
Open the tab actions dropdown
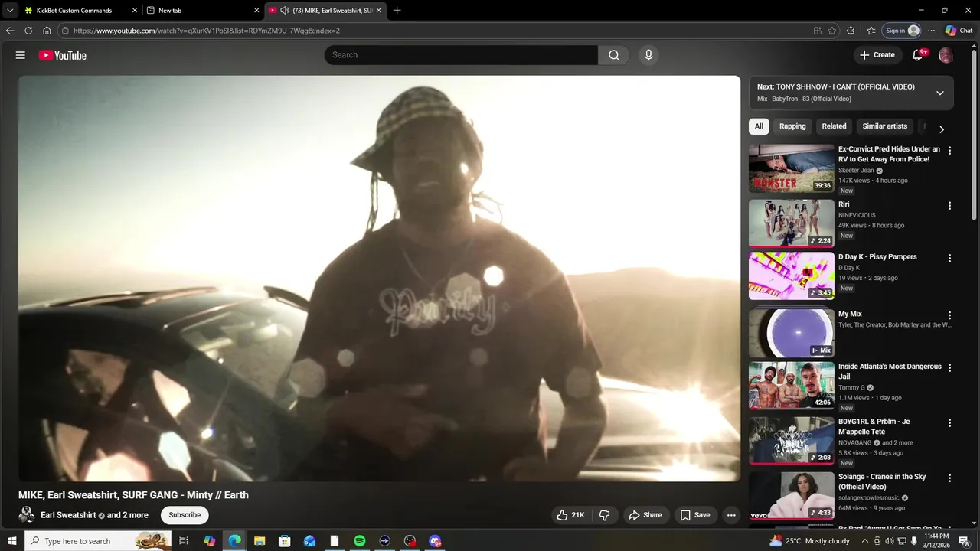(x=10, y=11)
